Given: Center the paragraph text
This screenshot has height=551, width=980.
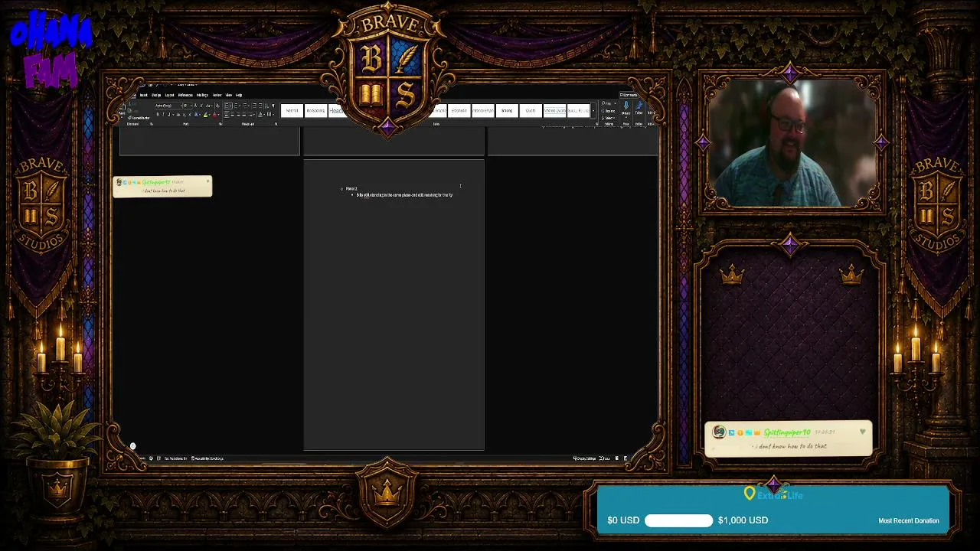Looking at the screenshot, I should [234, 115].
